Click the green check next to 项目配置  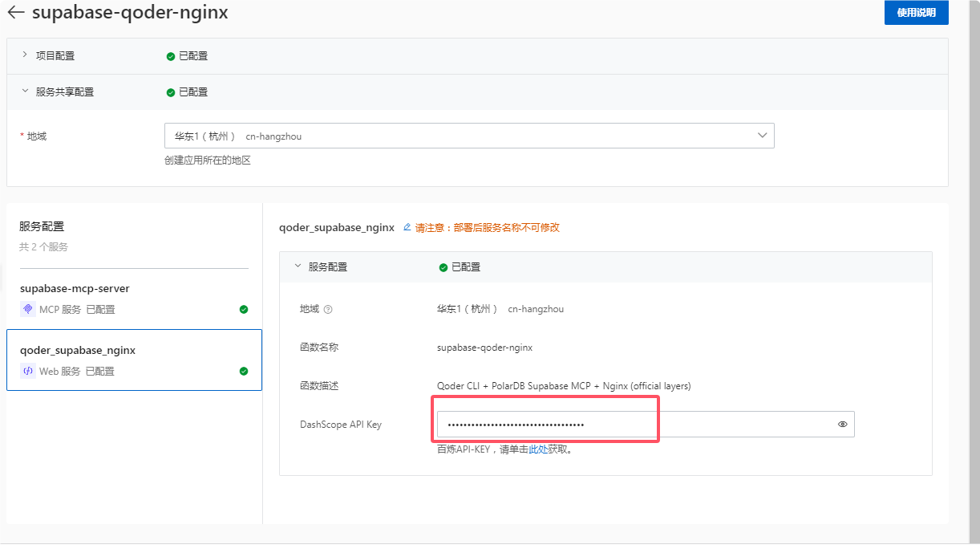tap(170, 55)
